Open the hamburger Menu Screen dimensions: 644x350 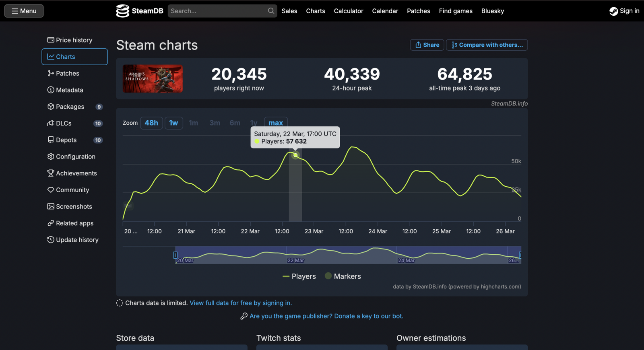click(x=24, y=11)
